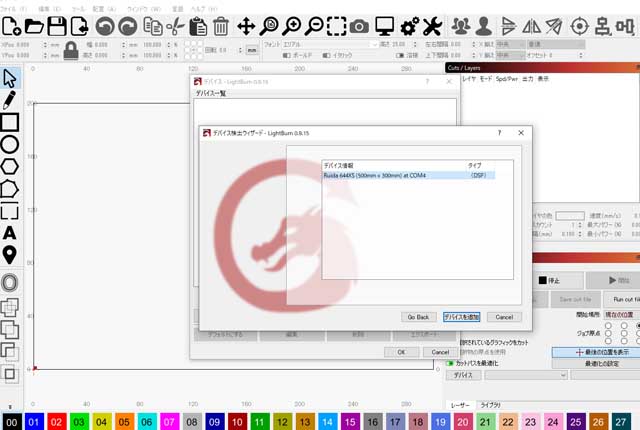Click the Group objects icon
The image size is (640, 430).
(x=461, y=27)
